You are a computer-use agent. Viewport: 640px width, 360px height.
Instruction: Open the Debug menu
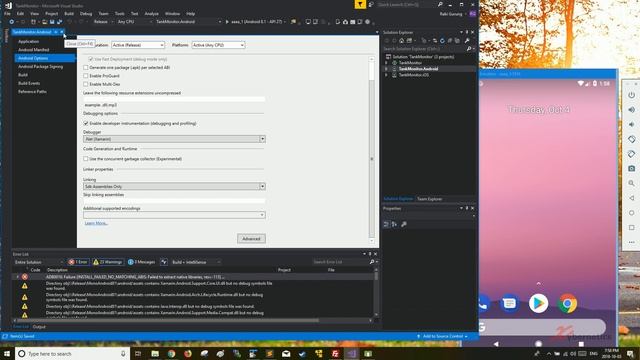click(86, 13)
